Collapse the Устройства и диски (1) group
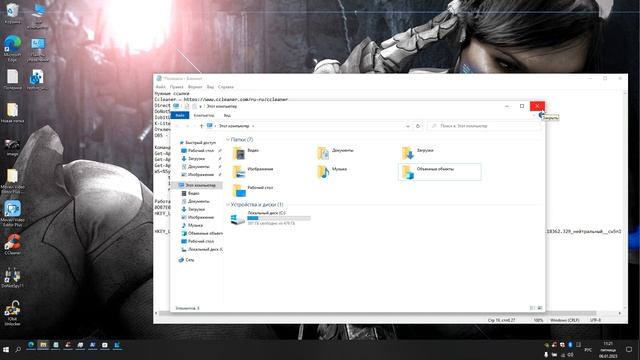Viewport: 640px width, 360px height. 228,204
